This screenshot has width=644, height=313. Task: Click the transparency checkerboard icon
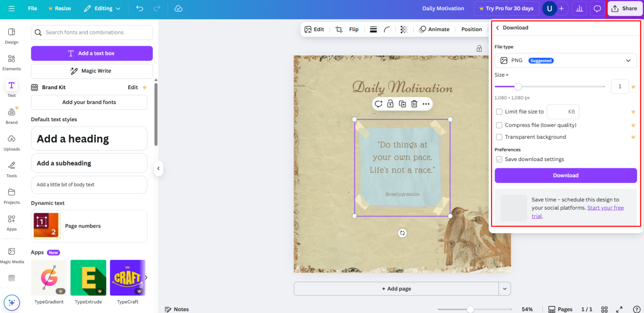404,29
